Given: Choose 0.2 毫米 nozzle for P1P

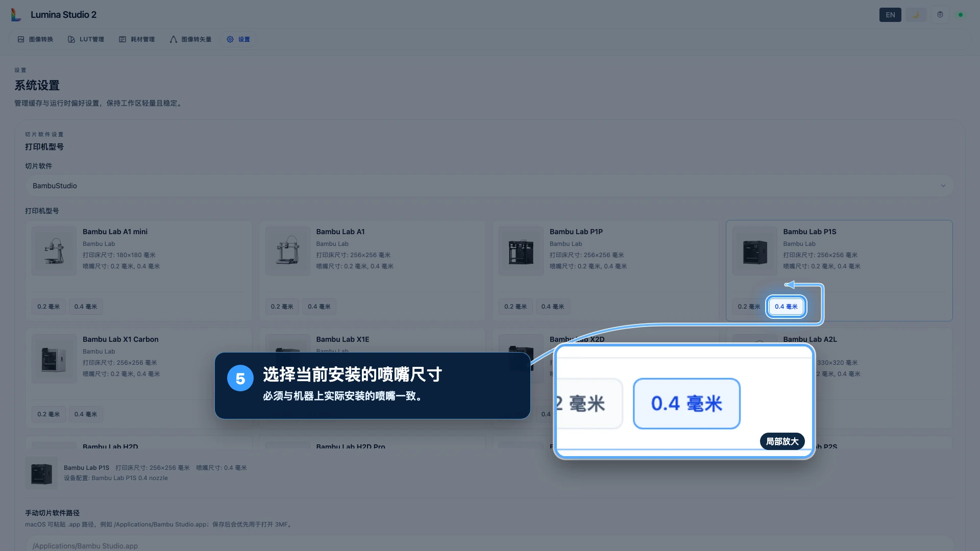Looking at the screenshot, I should point(516,307).
